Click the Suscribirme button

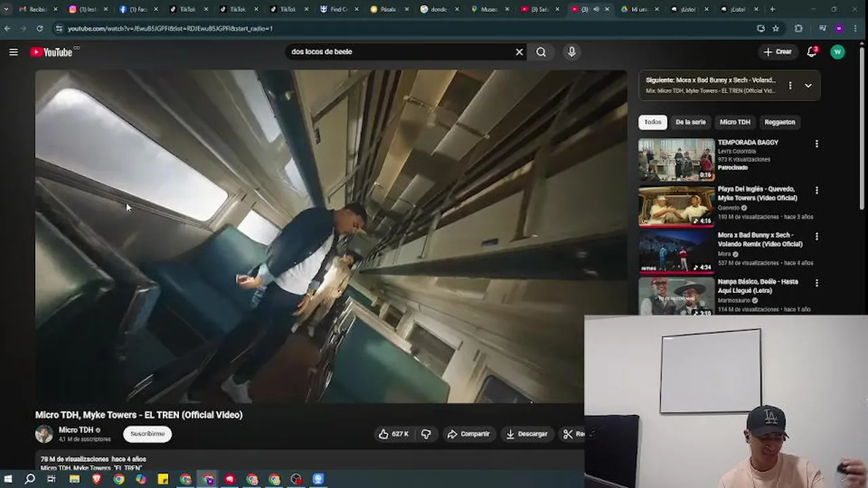pyautogui.click(x=148, y=434)
